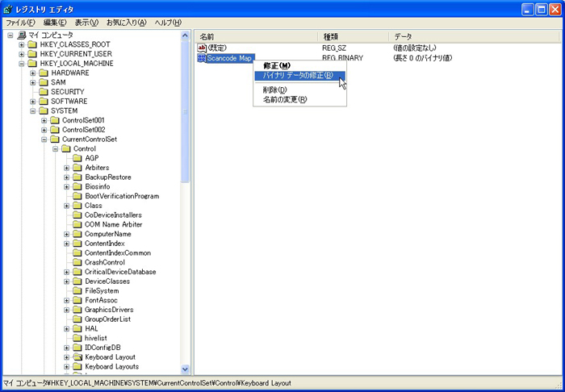Click the AGP folder icon
This screenshot has width=565, height=392.
77,158
